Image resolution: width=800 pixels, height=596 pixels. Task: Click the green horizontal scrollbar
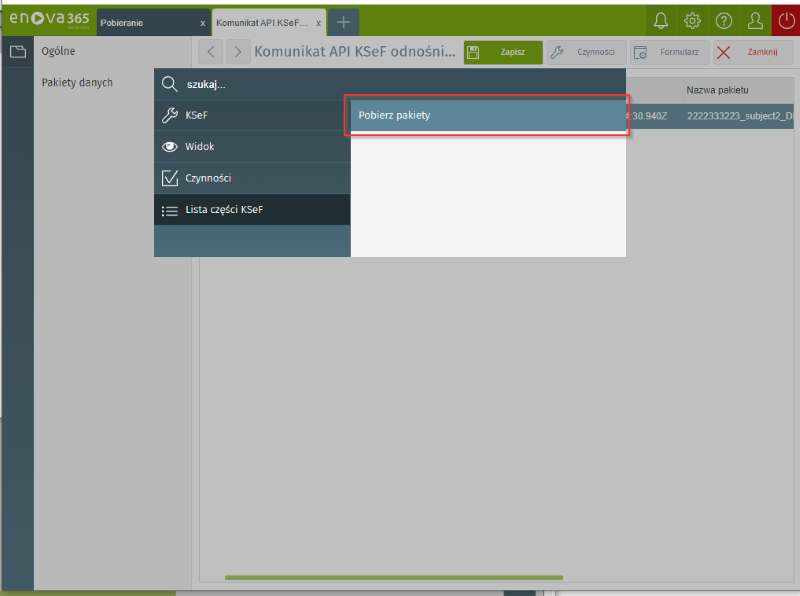393,577
